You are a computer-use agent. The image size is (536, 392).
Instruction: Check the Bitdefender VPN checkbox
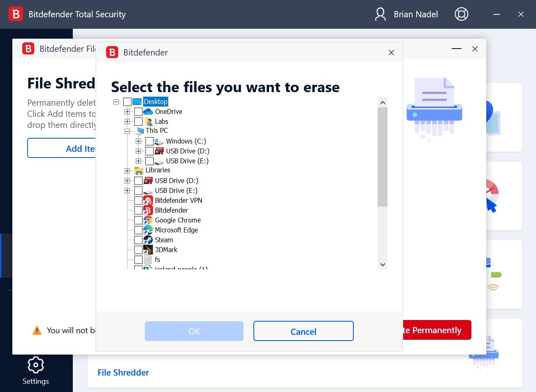138,200
